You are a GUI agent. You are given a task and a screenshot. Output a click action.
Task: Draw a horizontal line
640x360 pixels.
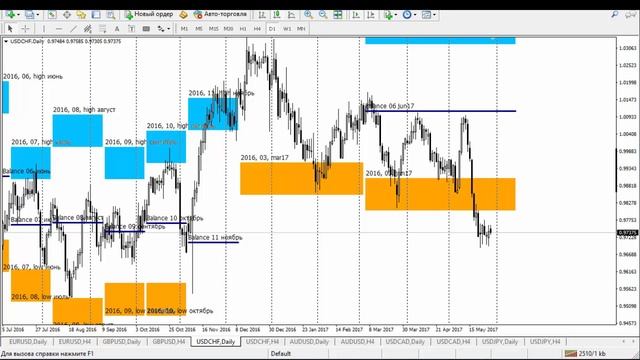(59, 29)
